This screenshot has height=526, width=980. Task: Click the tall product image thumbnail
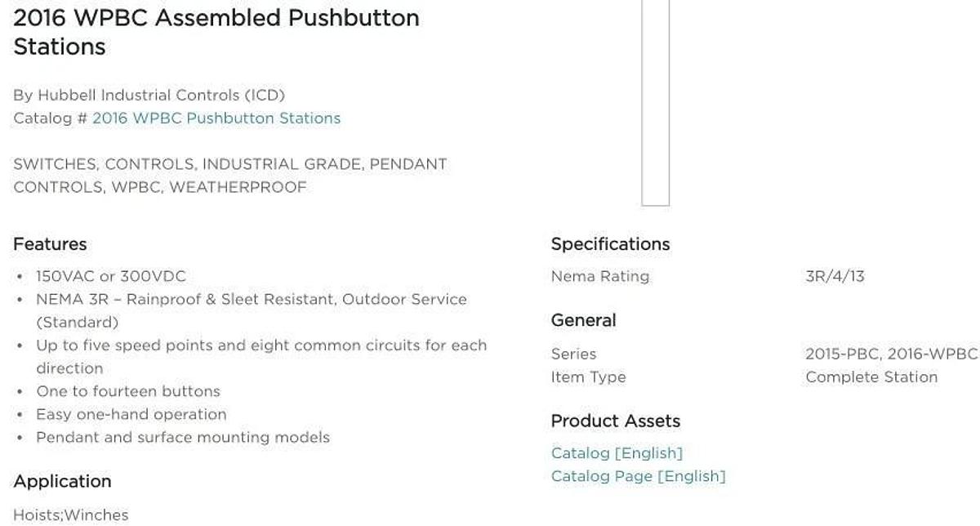click(x=655, y=103)
